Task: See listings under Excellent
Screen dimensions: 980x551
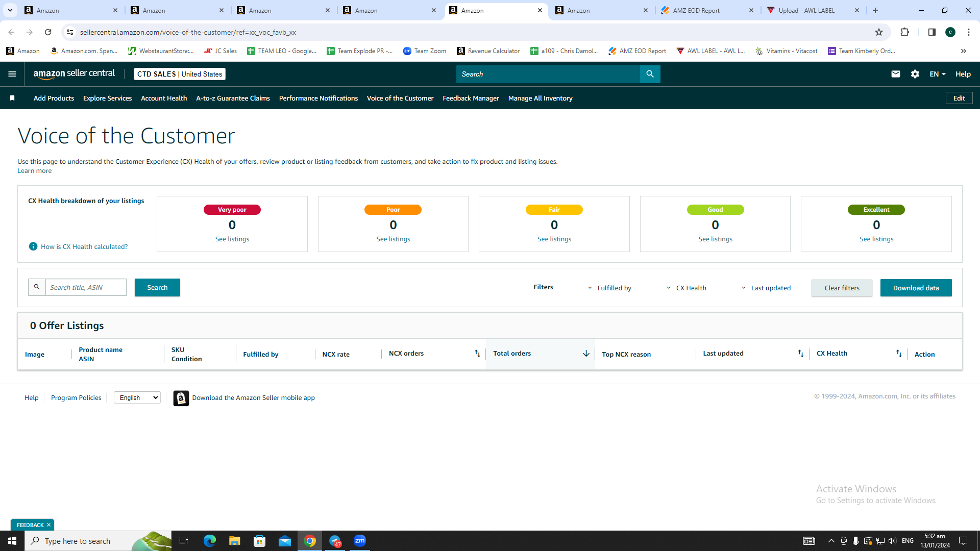Action: pos(876,239)
